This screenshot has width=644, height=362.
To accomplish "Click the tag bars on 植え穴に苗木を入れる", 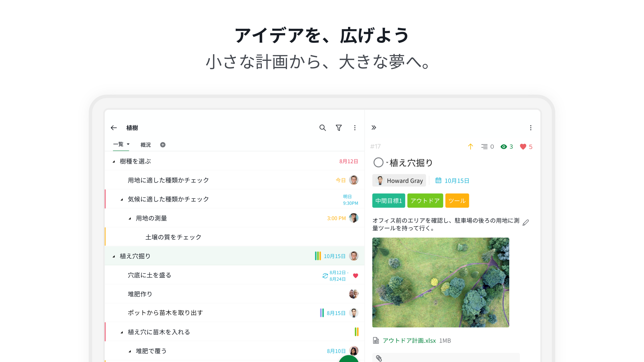I will 357,332.
